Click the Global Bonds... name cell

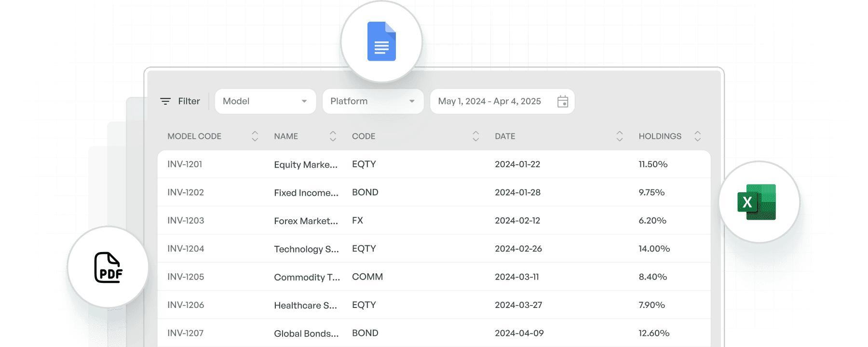(x=306, y=334)
